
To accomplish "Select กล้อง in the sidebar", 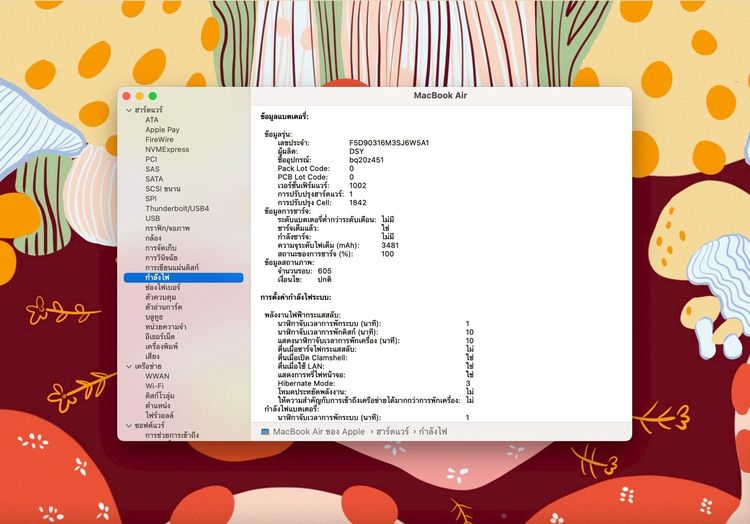I will [x=154, y=238].
